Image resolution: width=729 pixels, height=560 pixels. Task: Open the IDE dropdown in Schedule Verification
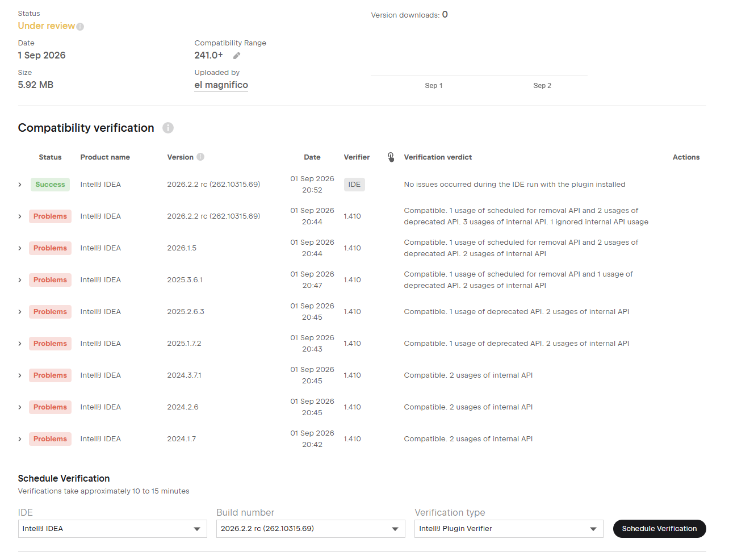pos(112,529)
